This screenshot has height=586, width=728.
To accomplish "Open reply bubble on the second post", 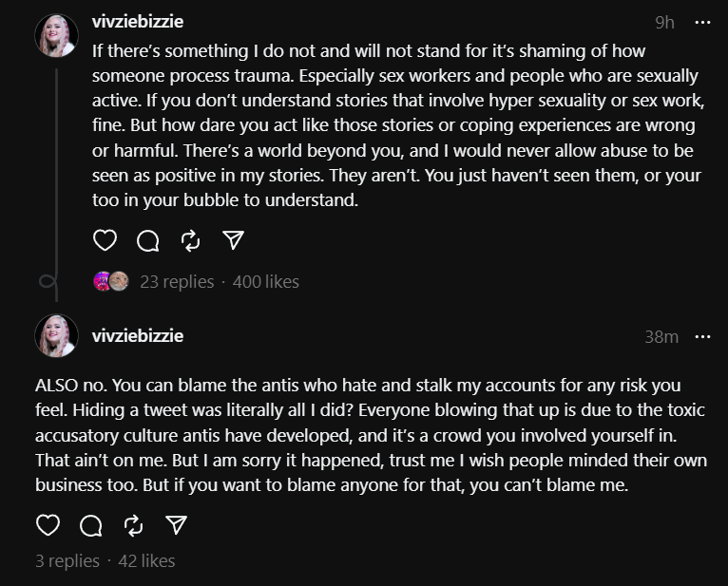I will pos(91,525).
